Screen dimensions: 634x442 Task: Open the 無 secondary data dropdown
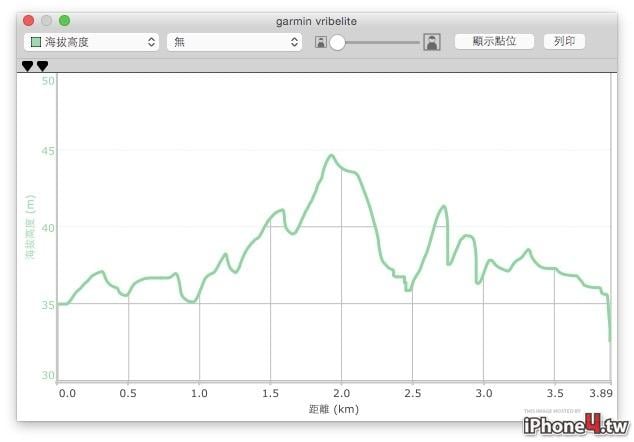235,42
